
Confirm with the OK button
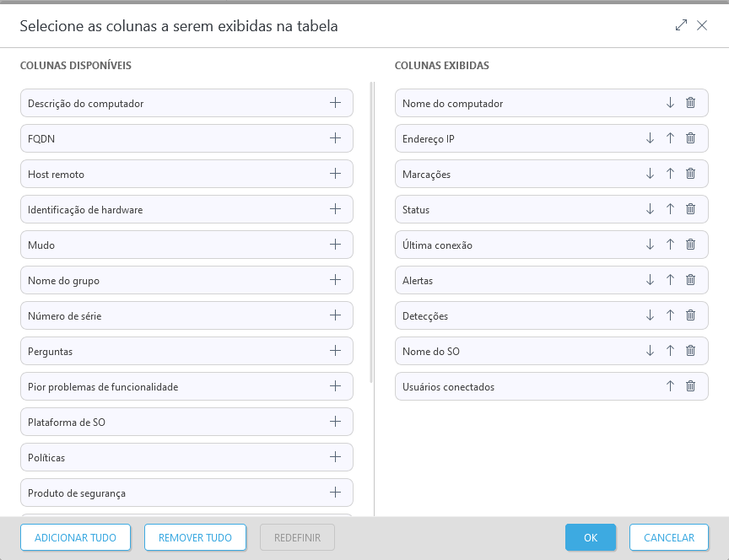(591, 538)
